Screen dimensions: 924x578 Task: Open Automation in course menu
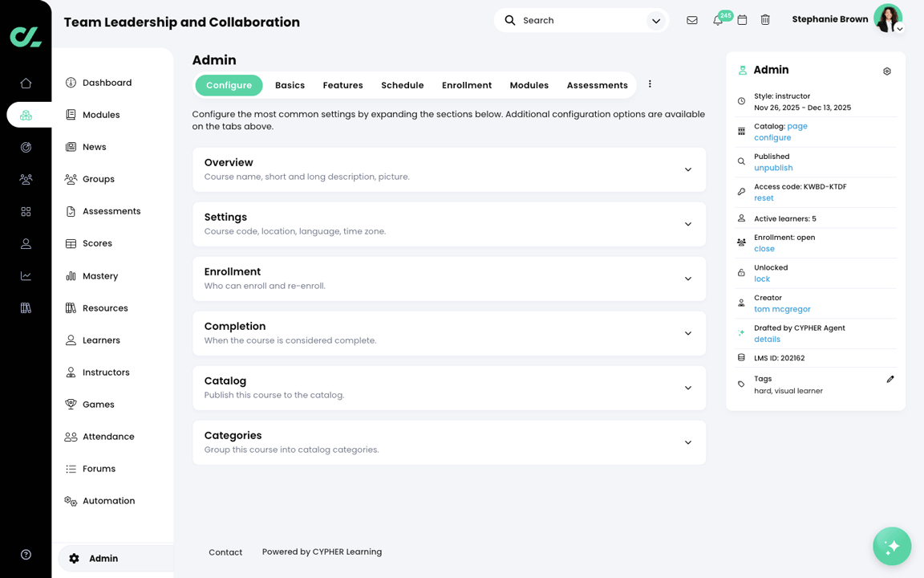(108, 501)
